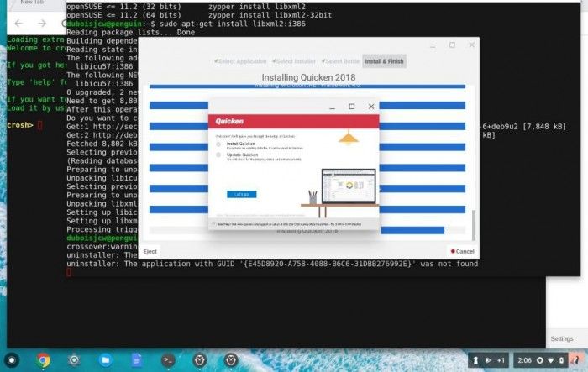Click the Eject button
The width and height of the screenshot is (588, 372).
(x=150, y=251)
